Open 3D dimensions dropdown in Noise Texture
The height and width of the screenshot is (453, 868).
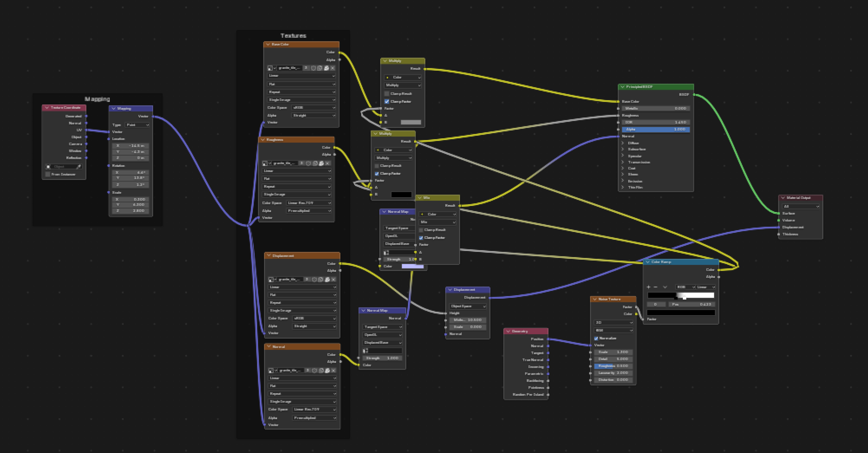coord(613,323)
